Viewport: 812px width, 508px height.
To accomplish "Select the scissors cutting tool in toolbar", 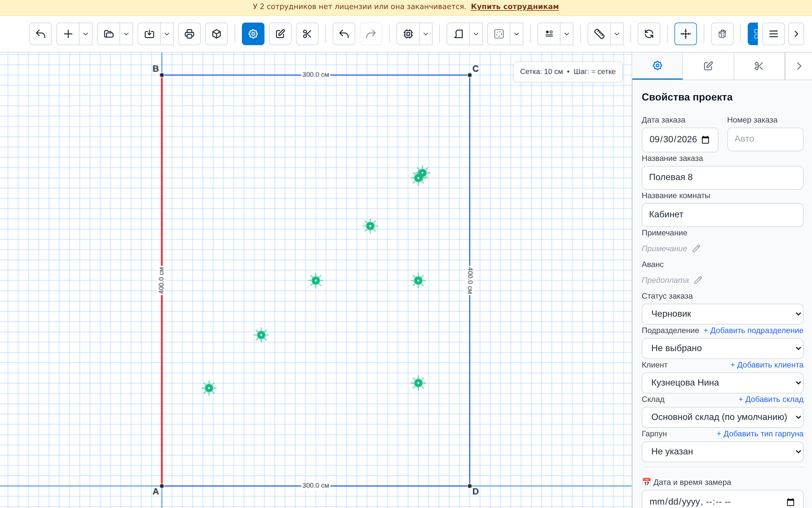I will click(307, 34).
